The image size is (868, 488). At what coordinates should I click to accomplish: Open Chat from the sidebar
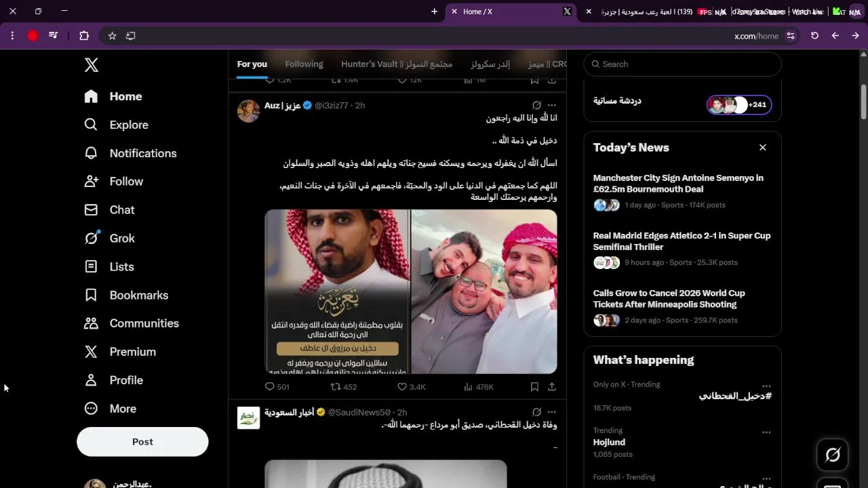pos(109,210)
